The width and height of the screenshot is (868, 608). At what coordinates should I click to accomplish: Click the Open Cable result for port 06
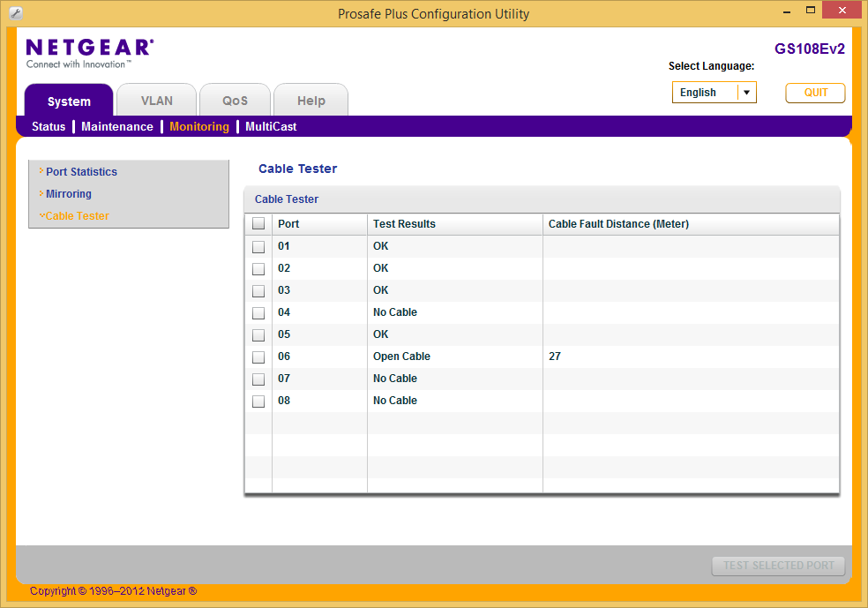pyautogui.click(x=401, y=357)
